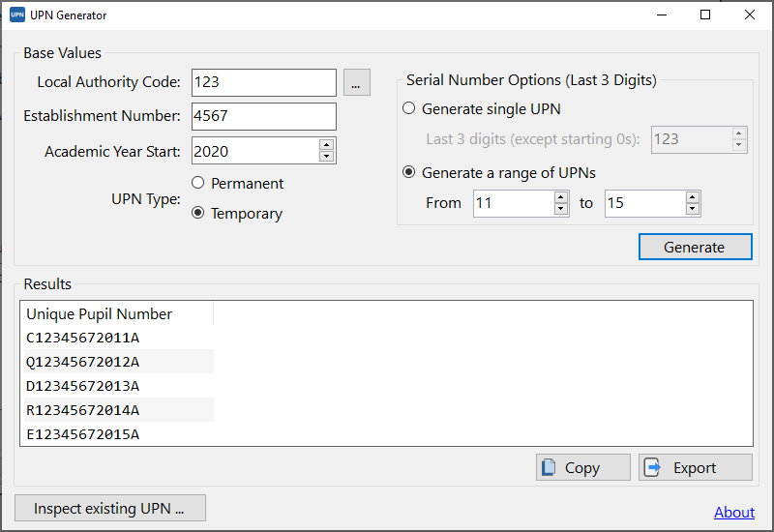Screen dimensions: 774x532
Task: Click the Generate button
Action: (695, 247)
